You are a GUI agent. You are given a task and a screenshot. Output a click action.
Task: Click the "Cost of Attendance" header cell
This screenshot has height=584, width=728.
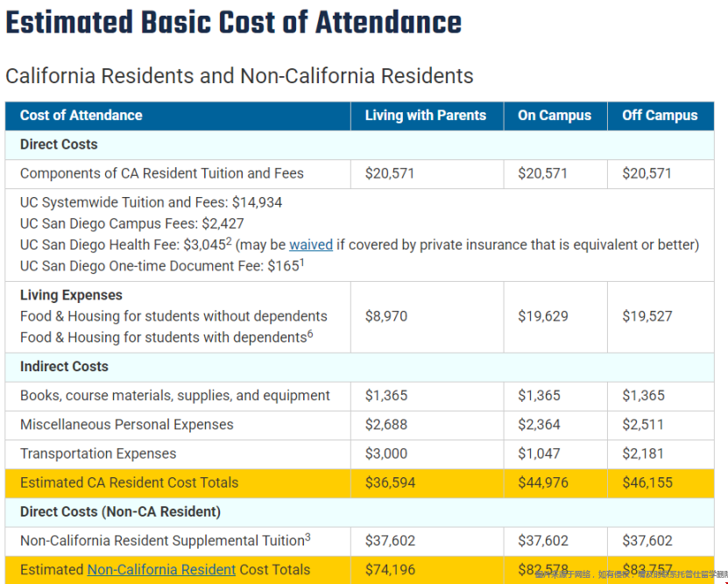(81, 116)
